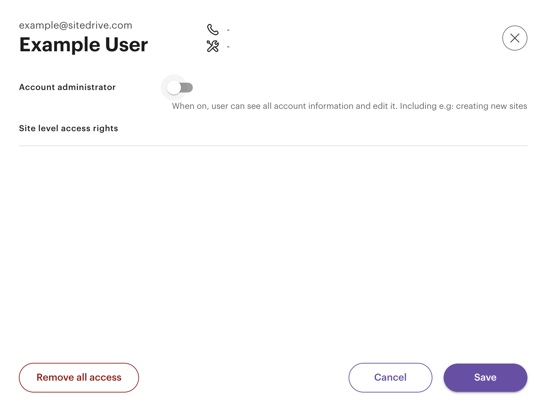Click the Site level access rights heading

tap(68, 128)
